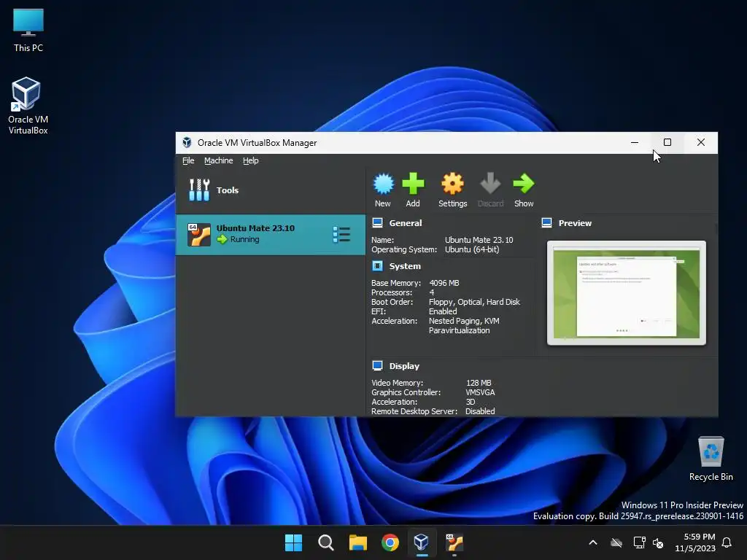Open Oracle VM VirtualBox desktop shortcut
The height and width of the screenshot is (560, 747).
point(28,106)
